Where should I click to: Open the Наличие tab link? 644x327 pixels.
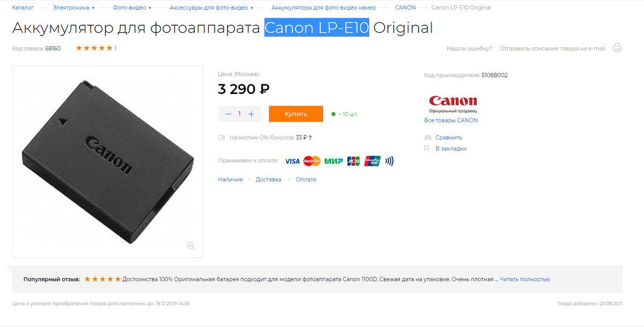230,179
